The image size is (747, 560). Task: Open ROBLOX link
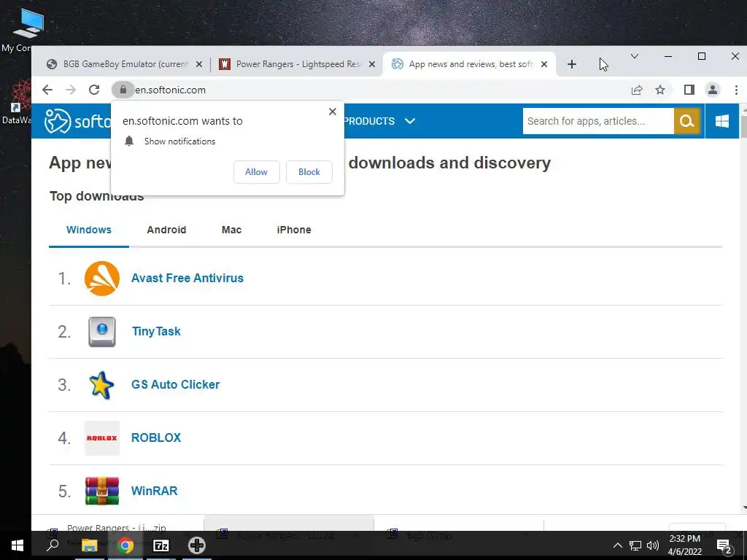point(156,437)
